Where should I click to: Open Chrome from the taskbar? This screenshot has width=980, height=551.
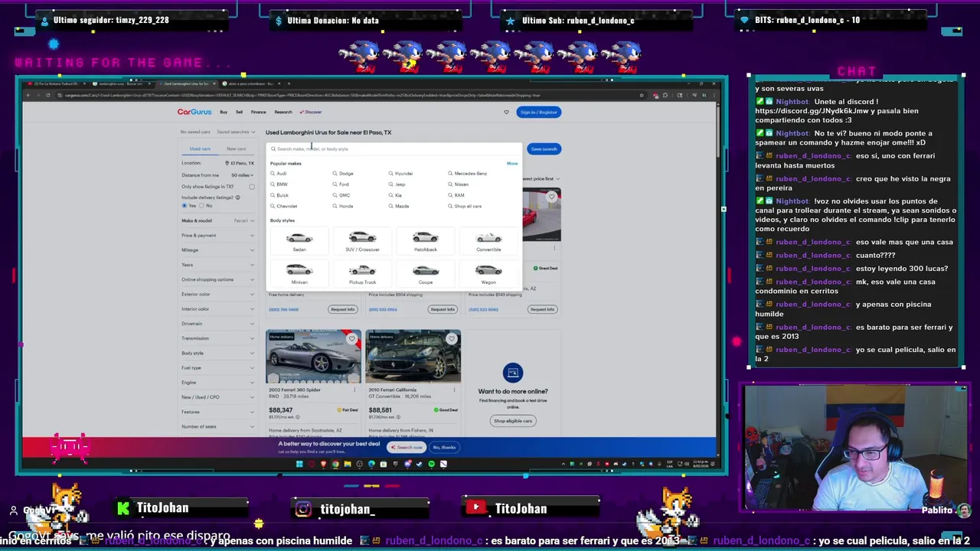[335, 464]
